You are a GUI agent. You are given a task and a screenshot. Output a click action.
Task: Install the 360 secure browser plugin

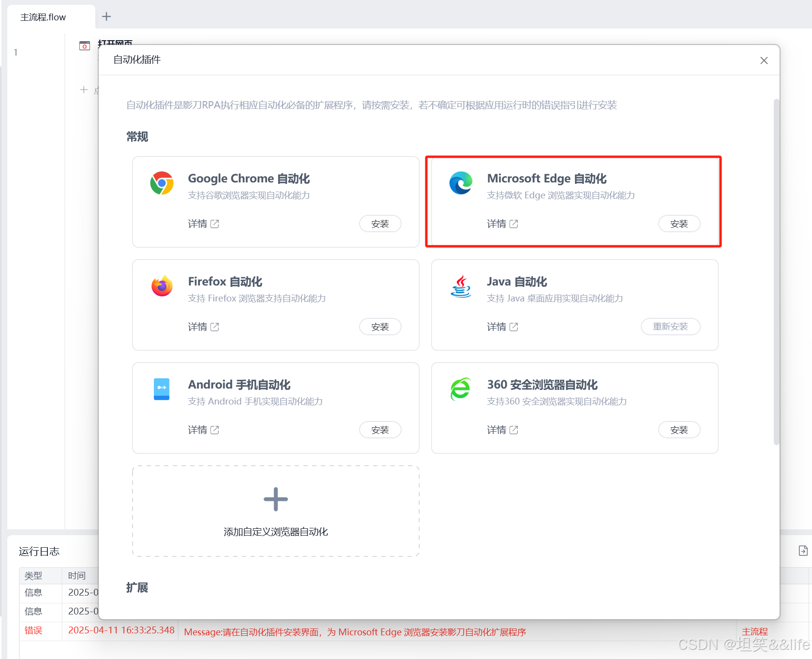pyautogui.click(x=679, y=430)
